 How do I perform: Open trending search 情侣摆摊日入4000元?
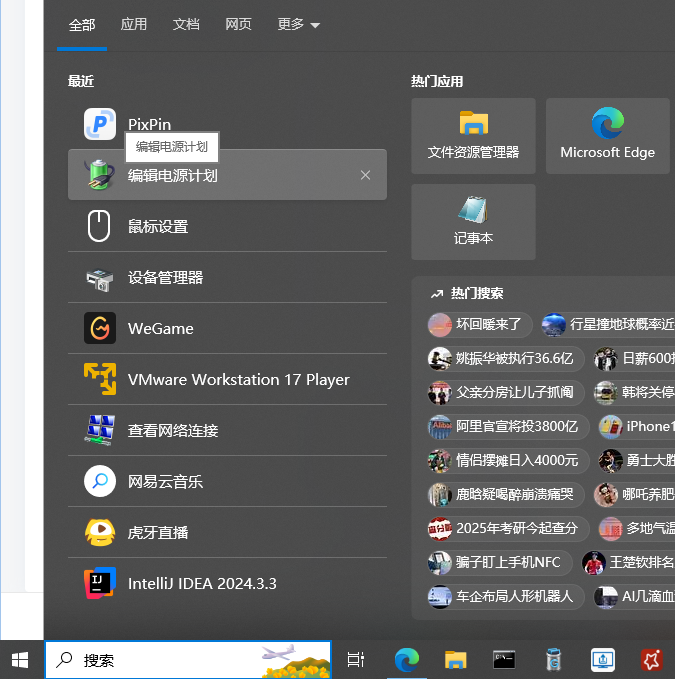coord(508,460)
